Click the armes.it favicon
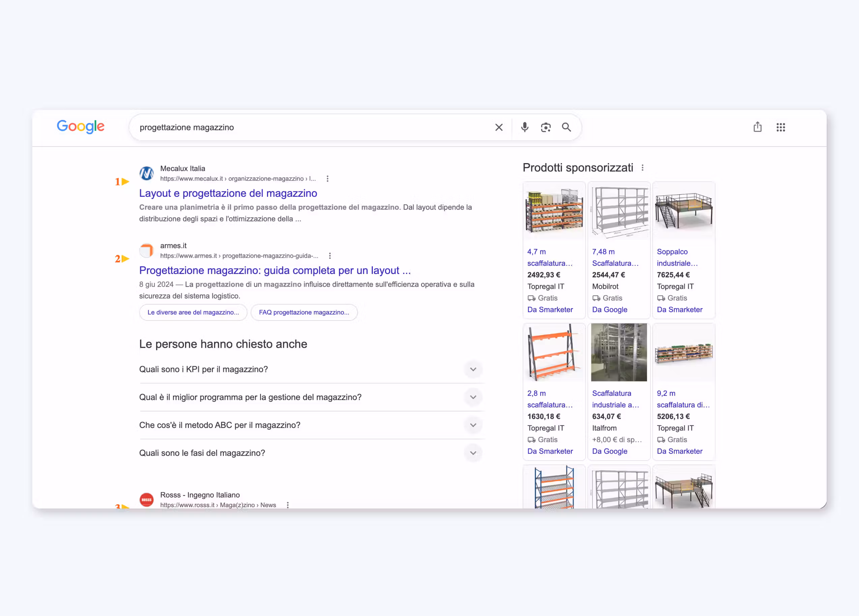859x616 pixels. [x=147, y=251]
